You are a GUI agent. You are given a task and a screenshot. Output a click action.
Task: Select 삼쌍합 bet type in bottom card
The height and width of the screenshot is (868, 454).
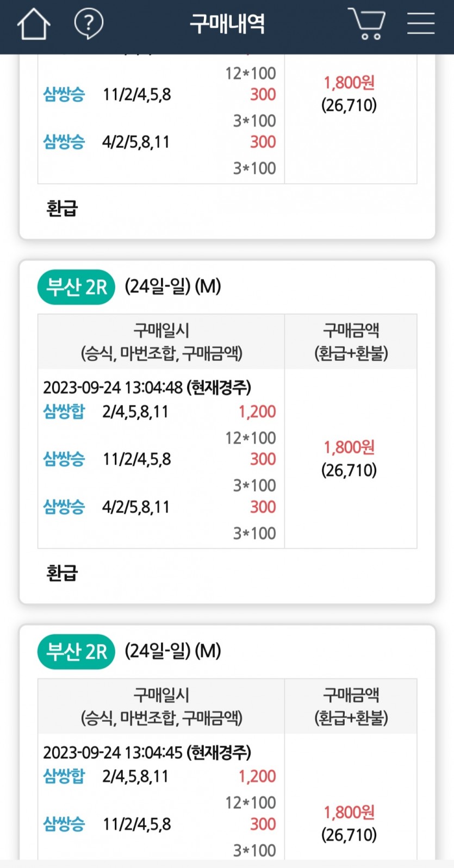click(64, 776)
